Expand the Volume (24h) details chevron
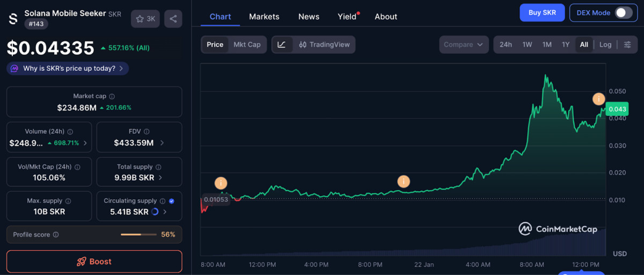The width and height of the screenshot is (644, 275). pos(86,143)
